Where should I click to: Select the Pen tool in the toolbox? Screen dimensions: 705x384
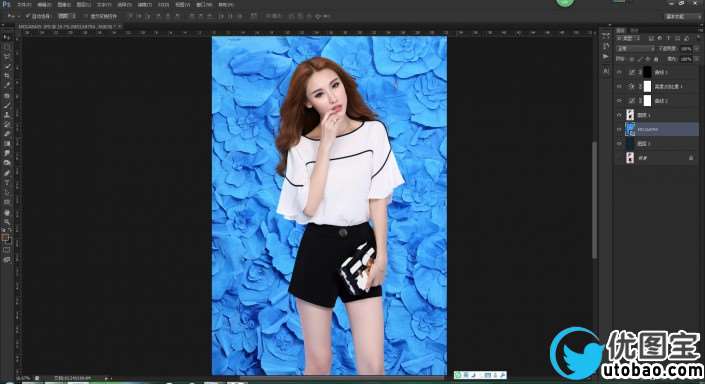coord(7,173)
